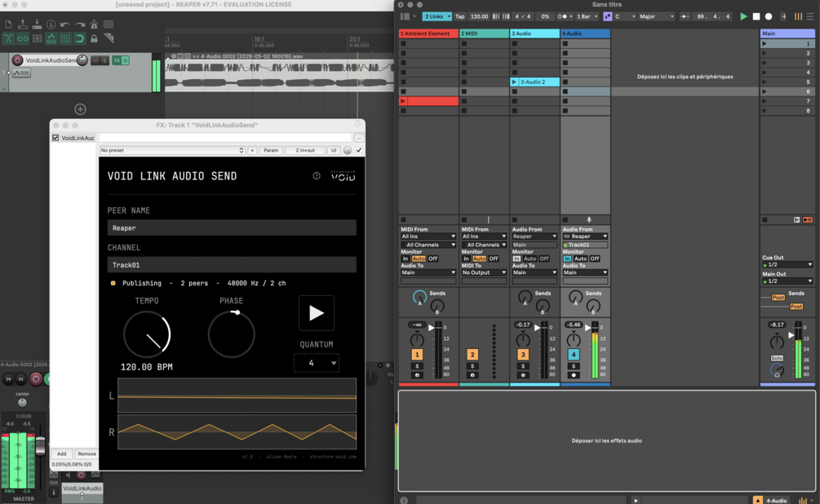The image size is (820, 504).
Task: Click the Channel field containing Track01
Action: 232,265
